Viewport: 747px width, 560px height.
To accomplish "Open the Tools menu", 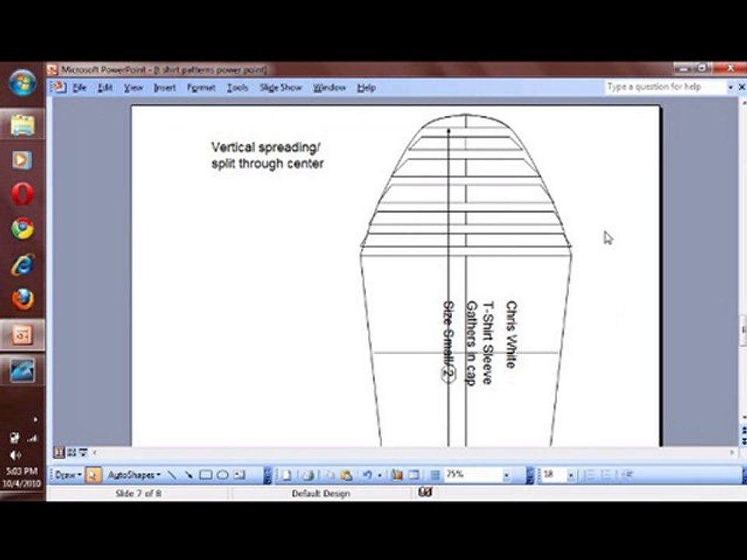I will point(237,88).
